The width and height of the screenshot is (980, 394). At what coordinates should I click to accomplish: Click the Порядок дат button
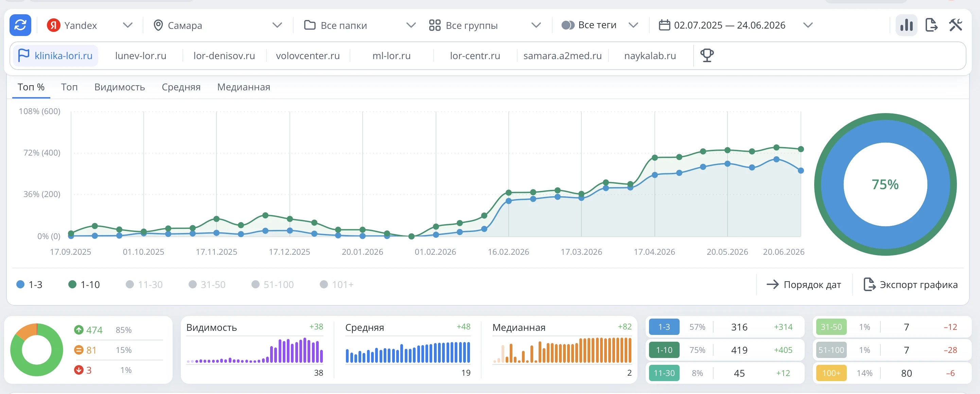[804, 285]
